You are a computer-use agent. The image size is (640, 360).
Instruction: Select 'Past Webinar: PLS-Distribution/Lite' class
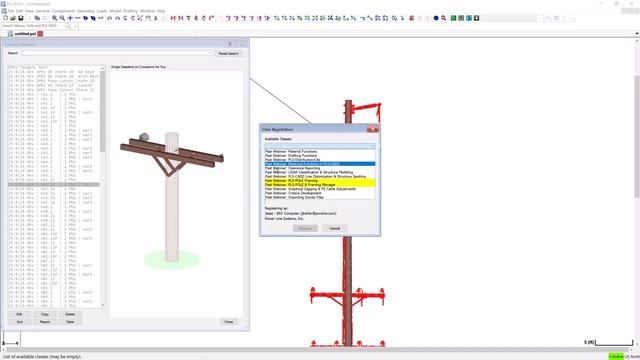320,160
